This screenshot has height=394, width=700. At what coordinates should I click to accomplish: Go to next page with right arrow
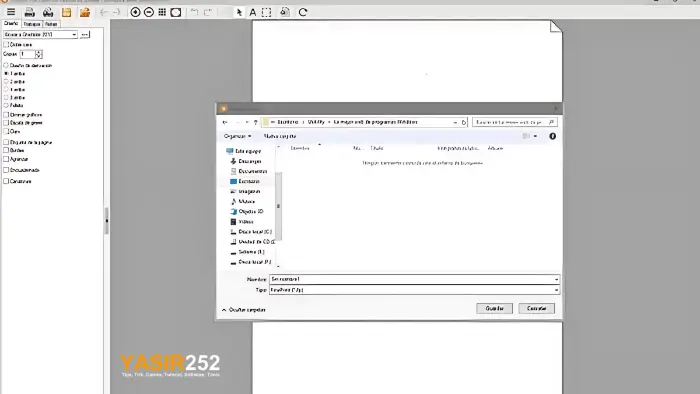click(116, 12)
